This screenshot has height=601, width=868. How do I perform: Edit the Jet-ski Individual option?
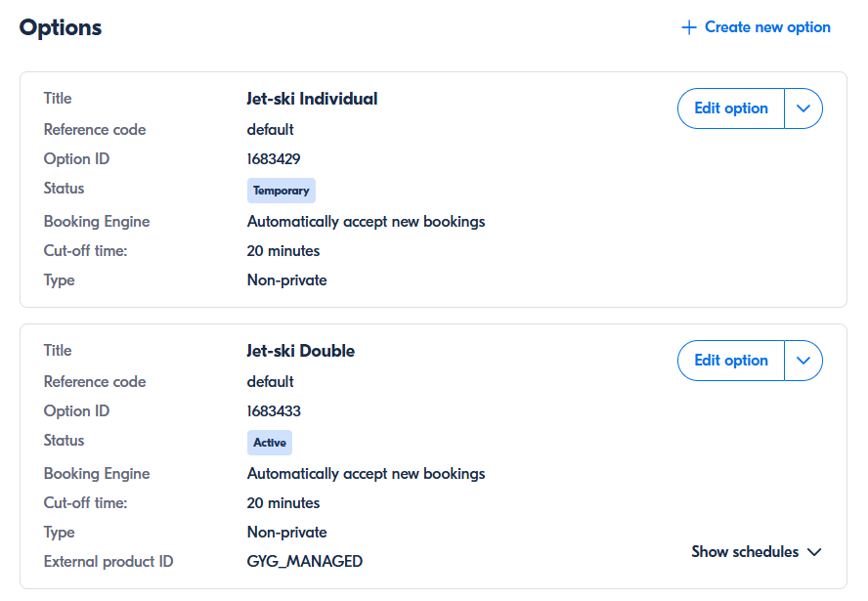731,108
